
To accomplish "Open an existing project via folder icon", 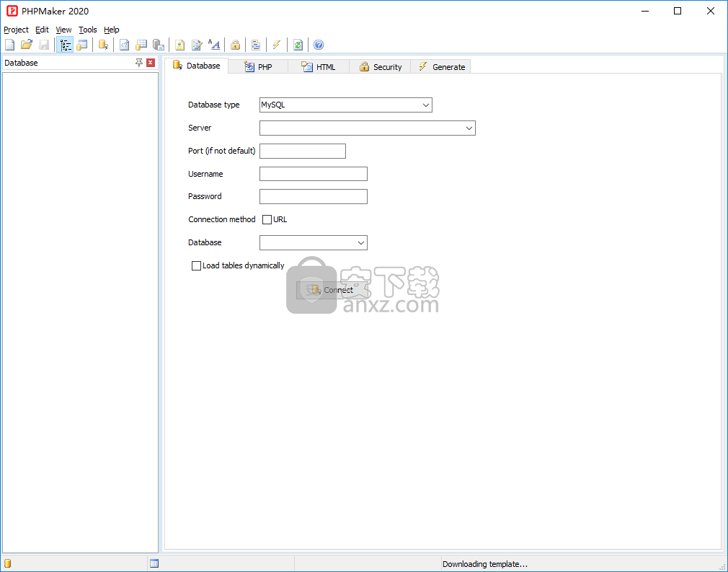I will click(27, 45).
